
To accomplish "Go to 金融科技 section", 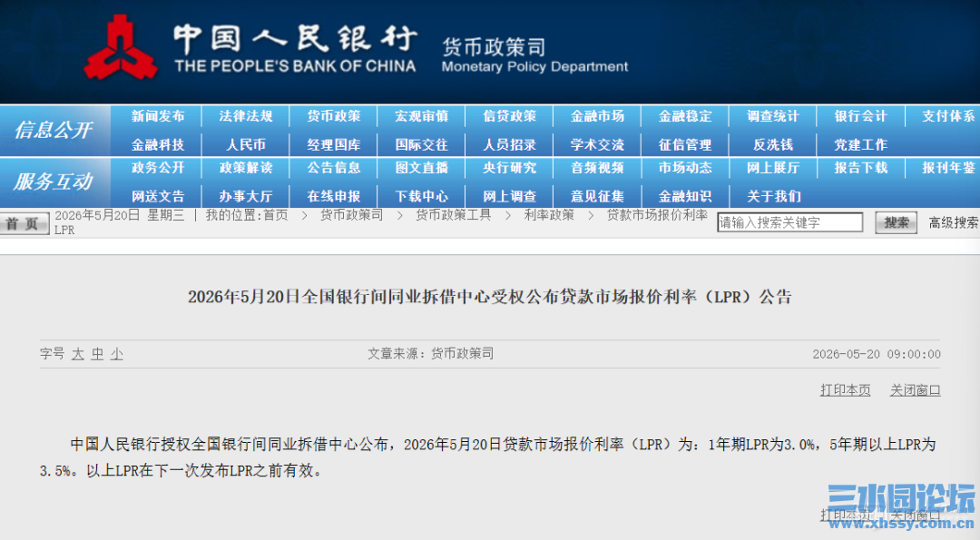I will (158, 145).
